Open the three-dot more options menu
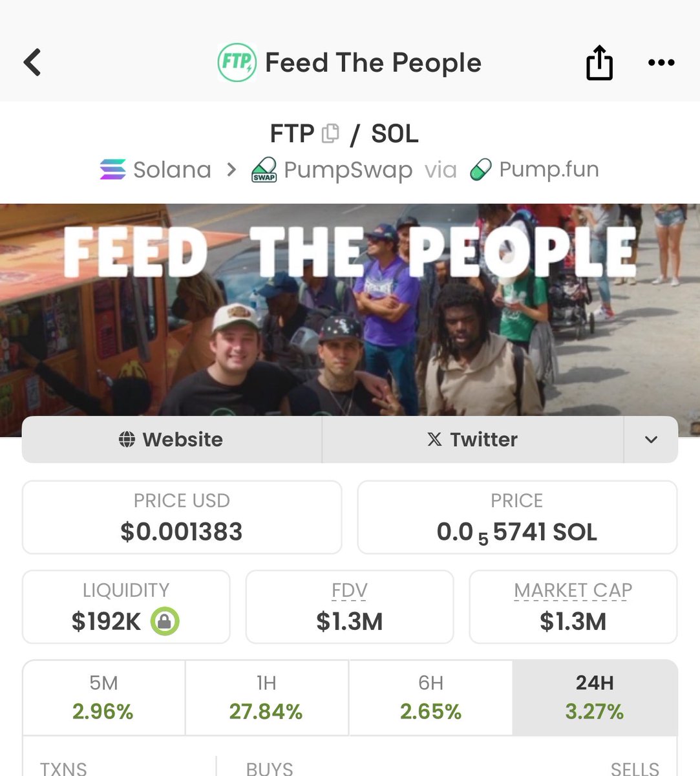The height and width of the screenshot is (776, 700). point(661,63)
